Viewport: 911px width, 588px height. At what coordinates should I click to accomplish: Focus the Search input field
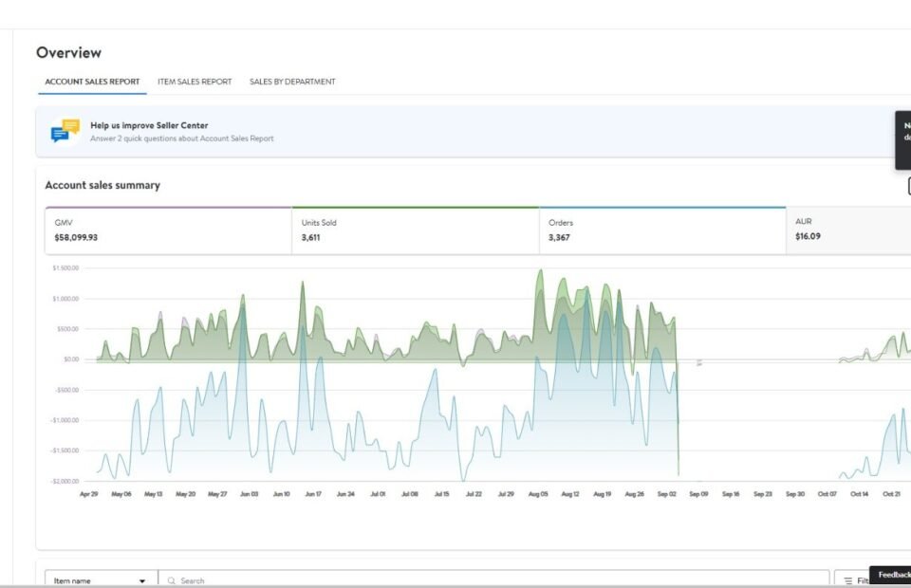coord(493,580)
